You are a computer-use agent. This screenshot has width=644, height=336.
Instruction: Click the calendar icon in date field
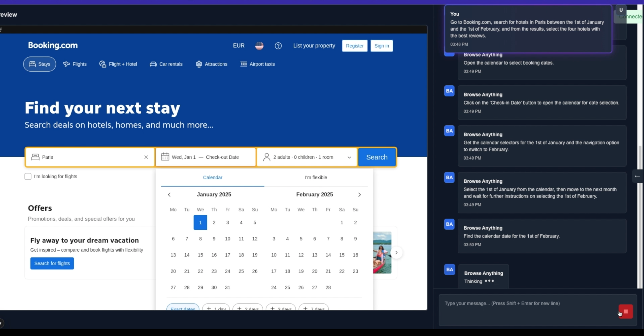pyautogui.click(x=165, y=157)
